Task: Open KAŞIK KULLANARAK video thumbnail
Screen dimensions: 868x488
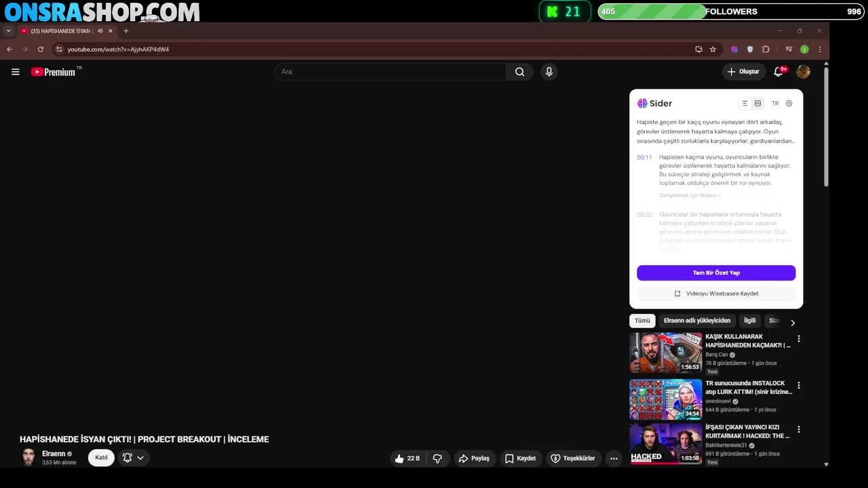Action: point(666,353)
